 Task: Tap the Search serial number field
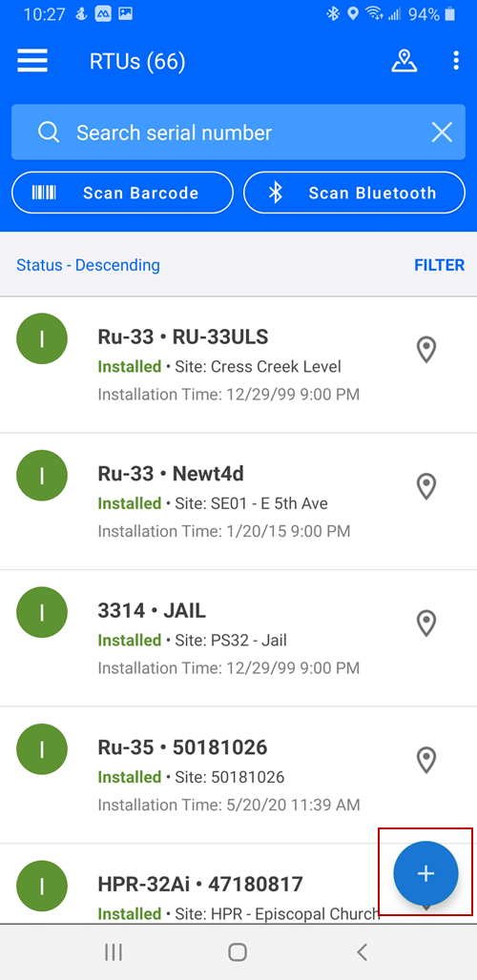tap(238, 133)
